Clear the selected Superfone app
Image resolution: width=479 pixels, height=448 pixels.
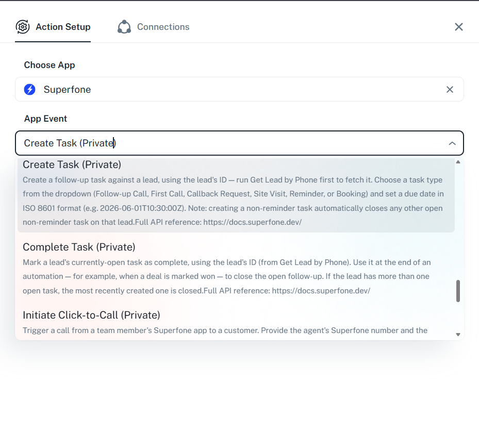(x=450, y=90)
